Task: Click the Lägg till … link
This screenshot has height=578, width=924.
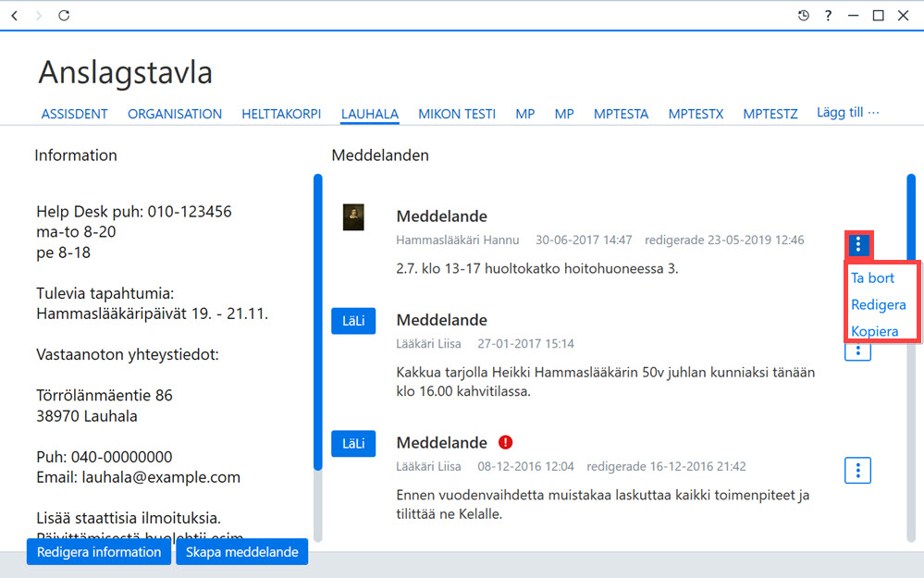Action: click(847, 113)
